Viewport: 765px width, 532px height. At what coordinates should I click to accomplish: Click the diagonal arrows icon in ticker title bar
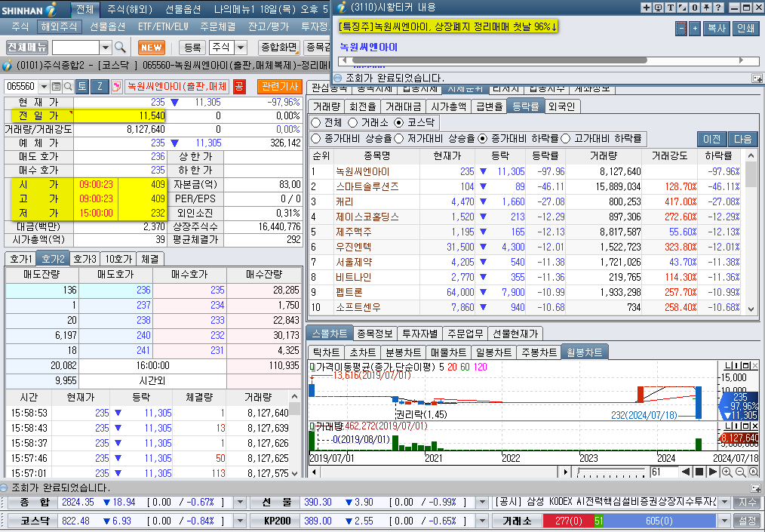(682, 8)
